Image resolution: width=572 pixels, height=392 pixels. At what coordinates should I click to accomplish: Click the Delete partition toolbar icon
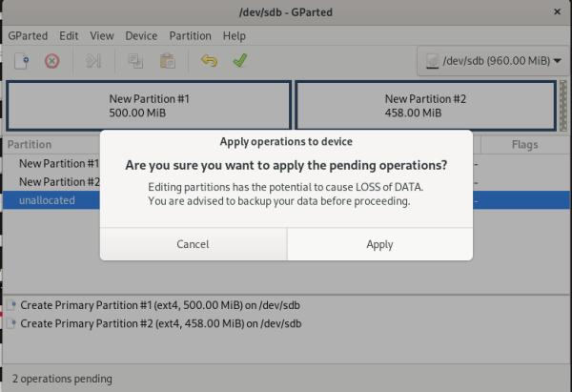[x=52, y=61]
